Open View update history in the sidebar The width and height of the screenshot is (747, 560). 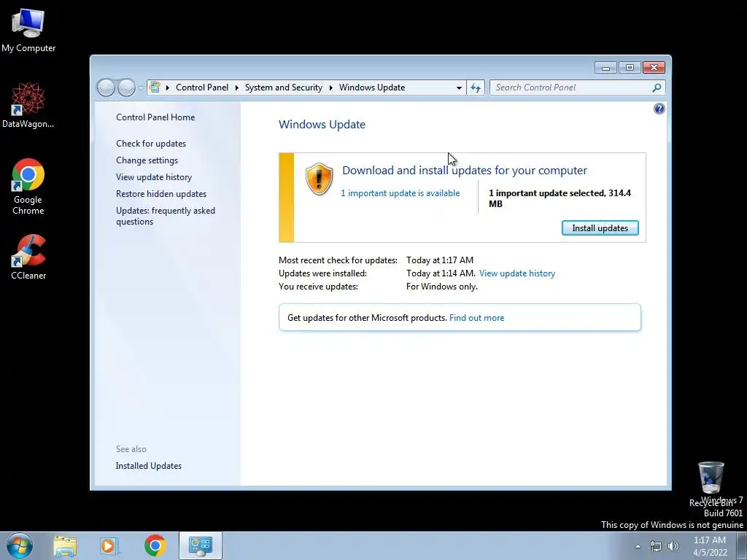click(x=154, y=177)
